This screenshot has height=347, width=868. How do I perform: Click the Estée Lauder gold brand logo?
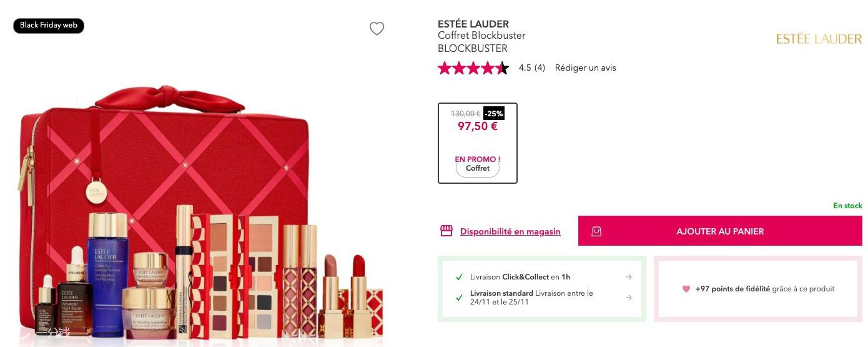point(819,39)
